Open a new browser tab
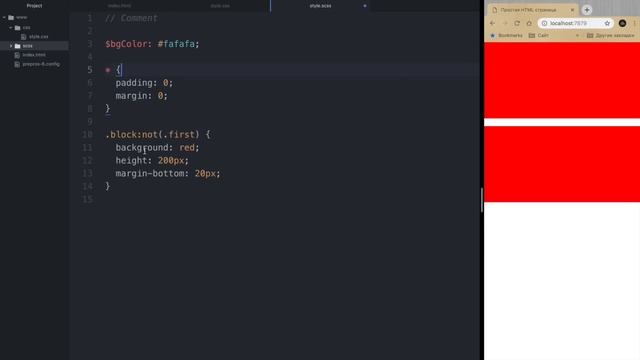The image size is (640, 360). [x=587, y=10]
